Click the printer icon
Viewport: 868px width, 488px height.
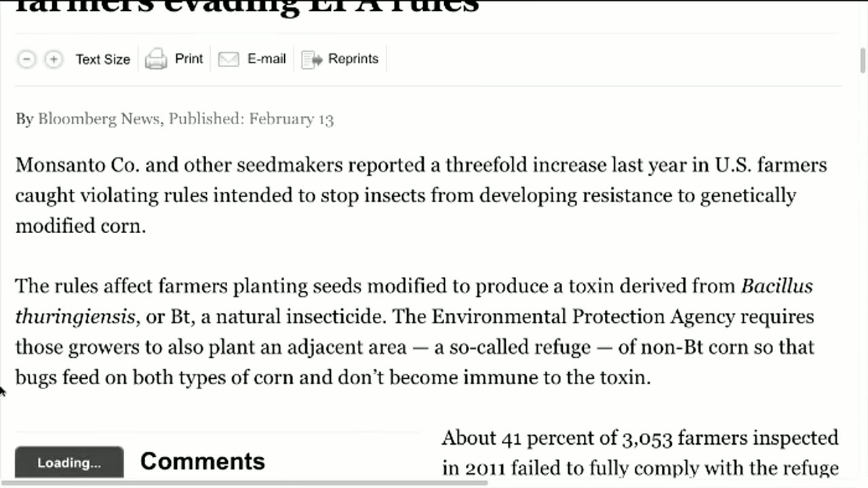tap(156, 60)
